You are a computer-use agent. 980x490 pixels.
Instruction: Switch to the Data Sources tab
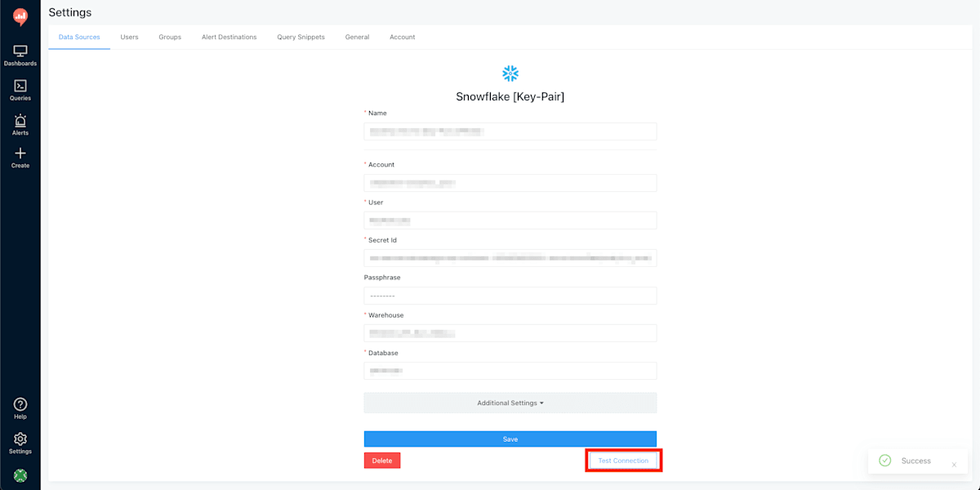click(x=79, y=37)
